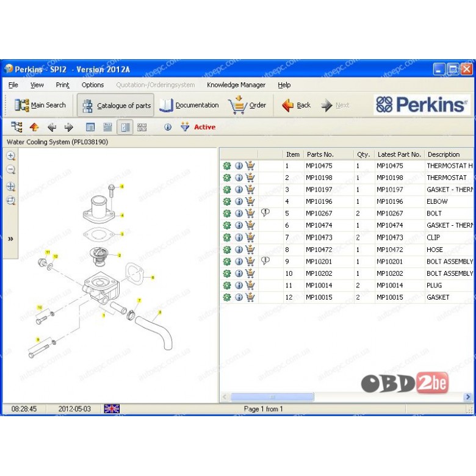This screenshot has width=476, height=476.
Task: Click yellow callout 8 on hose diagram
Action: click(160, 312)
